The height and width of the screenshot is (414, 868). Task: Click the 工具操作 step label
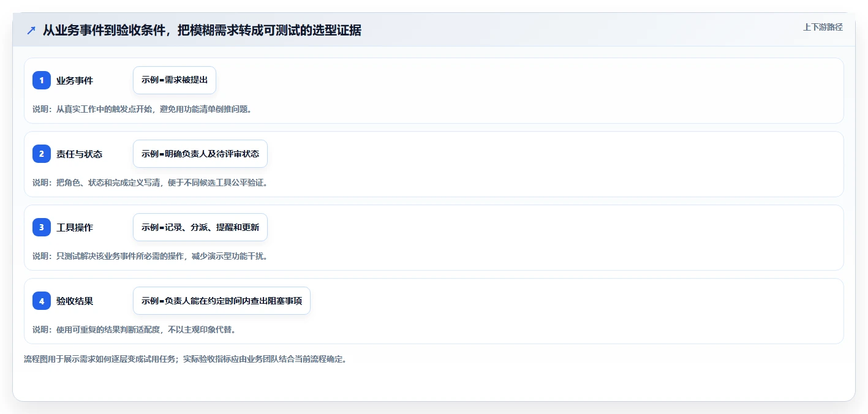(75, 227)
